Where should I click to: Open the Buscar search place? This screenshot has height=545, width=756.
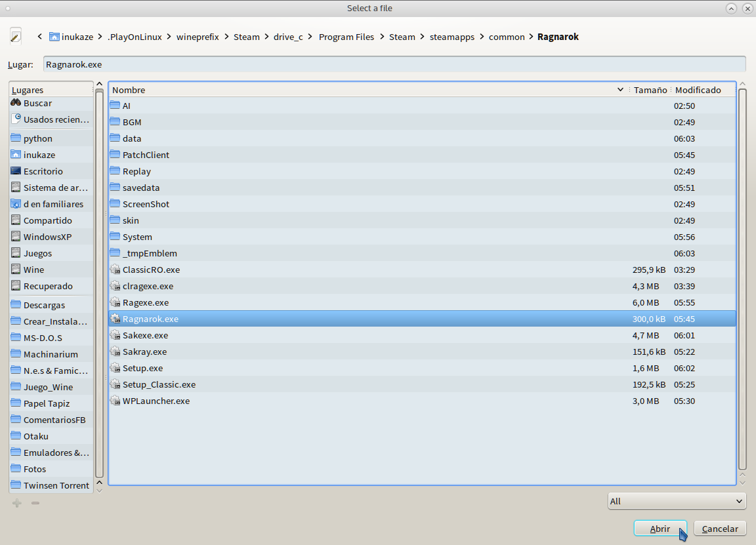tap(51, 103)
